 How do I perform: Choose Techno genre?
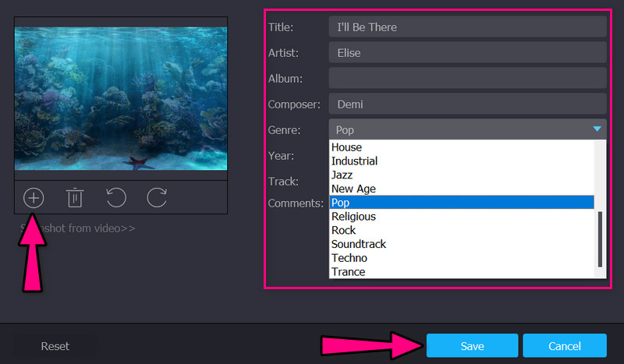pos(349,258)
